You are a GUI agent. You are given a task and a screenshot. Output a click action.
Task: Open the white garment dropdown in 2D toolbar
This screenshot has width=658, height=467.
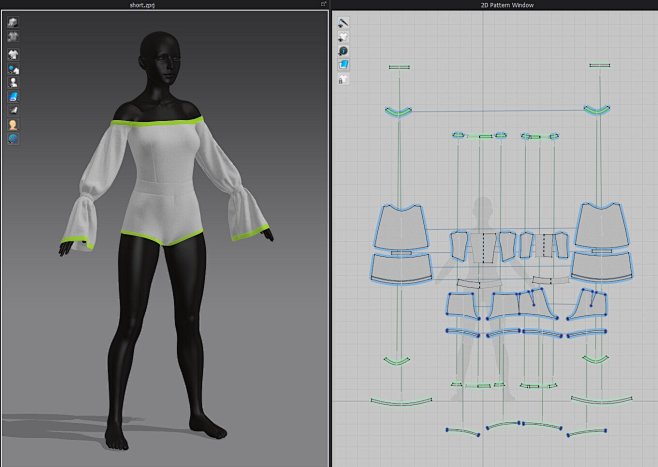click(343, 36)
